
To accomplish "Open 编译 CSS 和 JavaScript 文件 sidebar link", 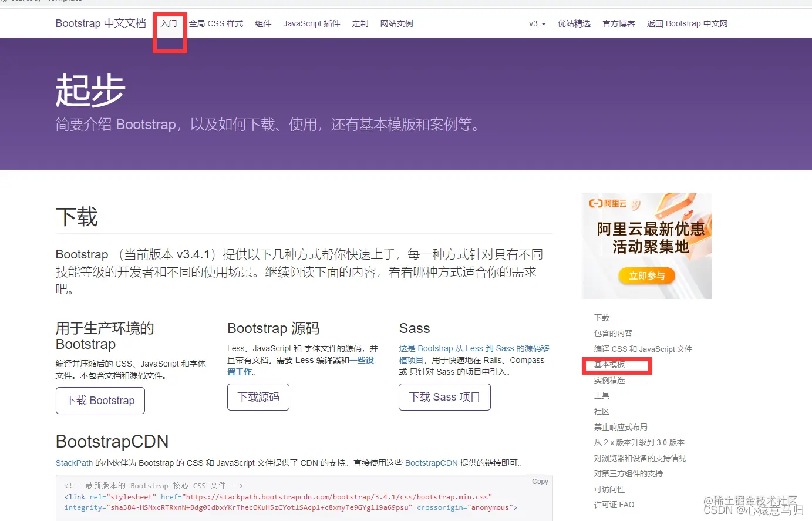I will click(643, 349).
